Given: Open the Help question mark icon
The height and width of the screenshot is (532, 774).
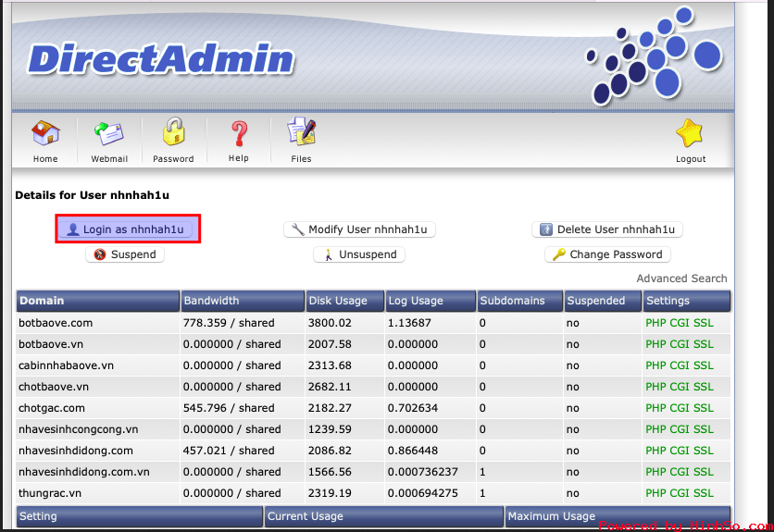Looking at the screenshot, I should point(239,134).
